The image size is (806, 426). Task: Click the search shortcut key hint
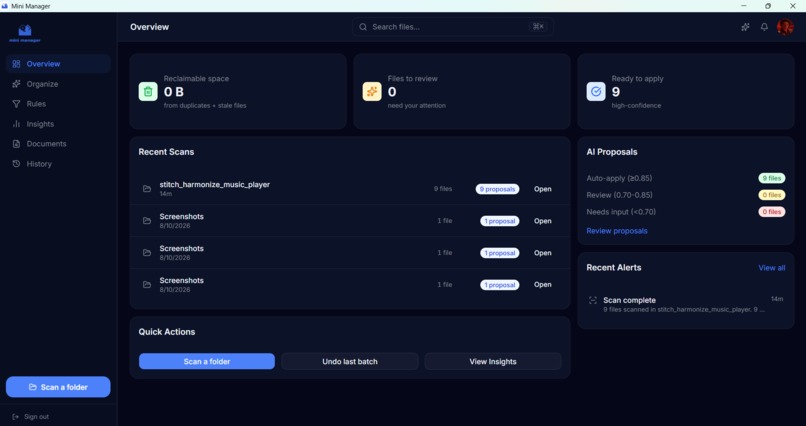pyautogui.click(x=538, y=27)
